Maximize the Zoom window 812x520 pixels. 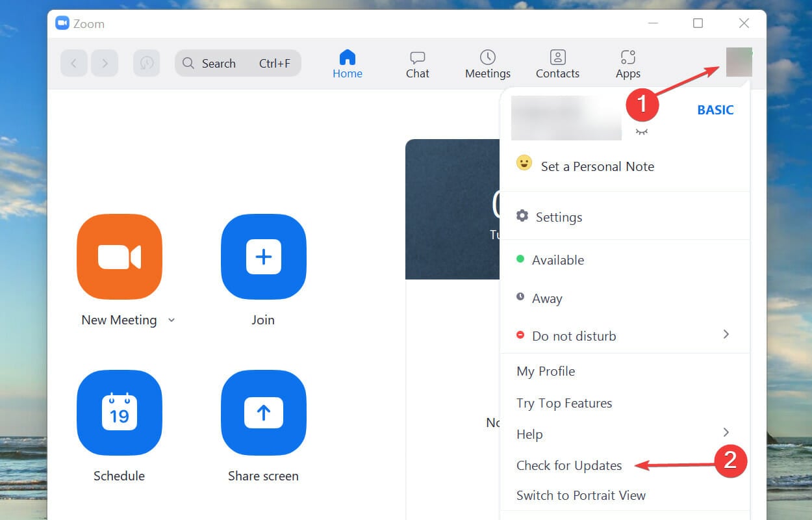pyautogui.click(x=698, y=23)
